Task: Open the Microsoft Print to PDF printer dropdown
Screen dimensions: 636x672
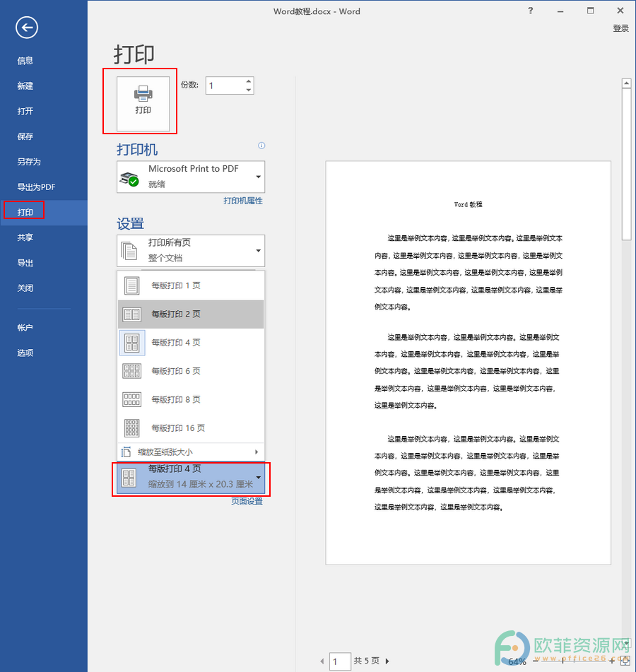Action: [x=191, y=177]
